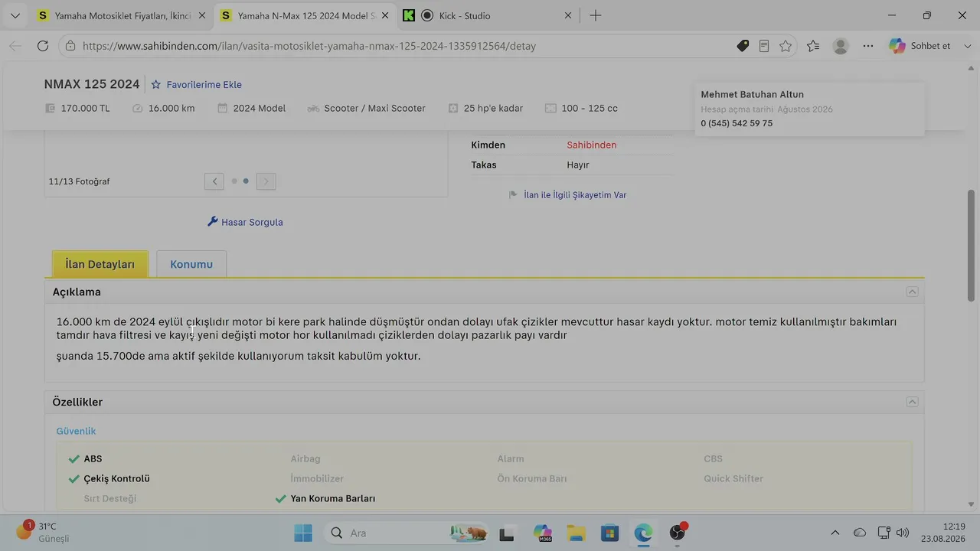Open a new browser tab
Image resolution: width=980 pixels, height=551 pixels.
click(596, 15)
